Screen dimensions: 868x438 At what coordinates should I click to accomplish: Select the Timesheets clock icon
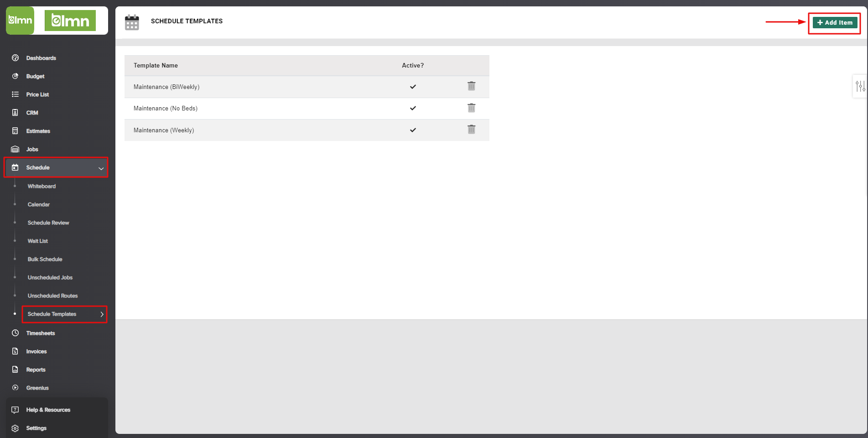coord(15,333)
